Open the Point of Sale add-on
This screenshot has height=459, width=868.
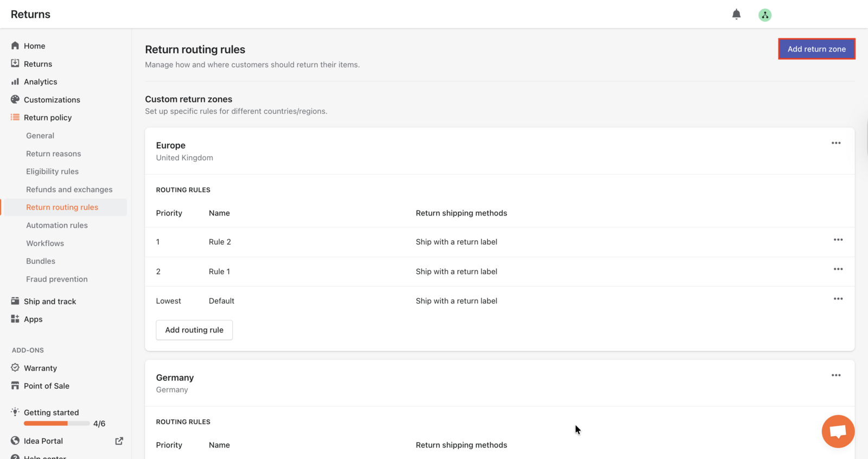click(x=47, y=386)
